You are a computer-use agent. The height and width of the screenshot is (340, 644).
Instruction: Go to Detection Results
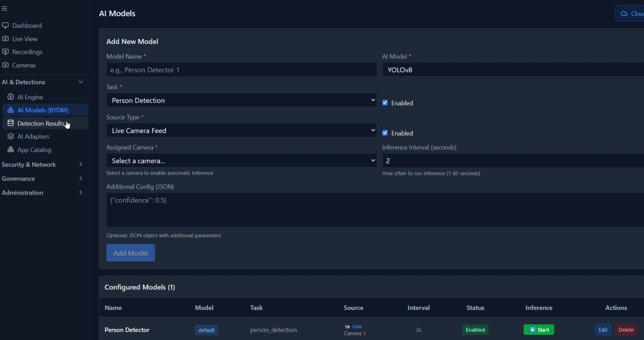point(46,123)
